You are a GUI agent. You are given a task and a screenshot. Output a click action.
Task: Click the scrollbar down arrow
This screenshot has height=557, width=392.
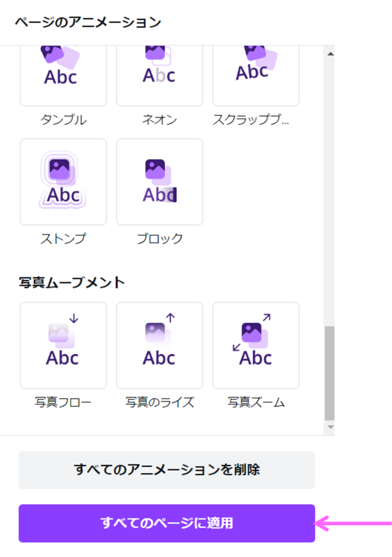[330, 428]
